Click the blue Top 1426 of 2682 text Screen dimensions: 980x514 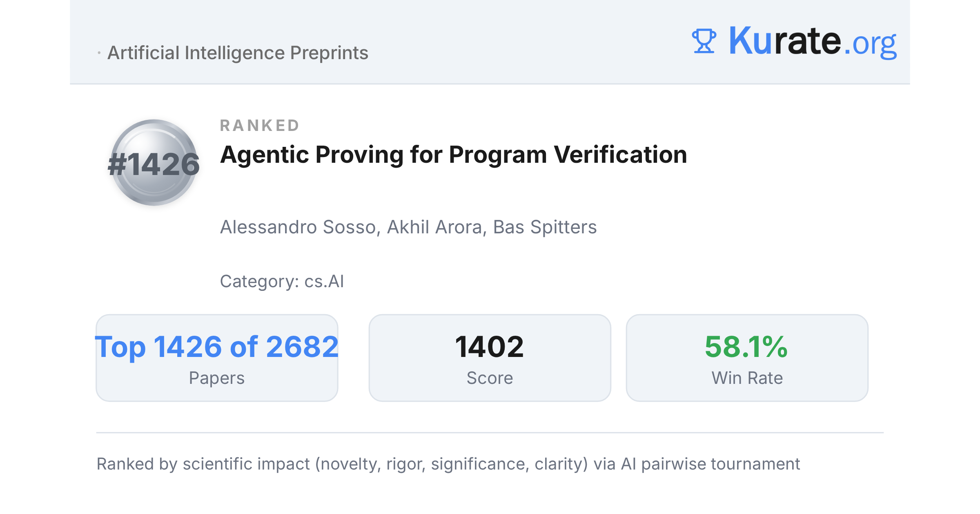(217, 347)
